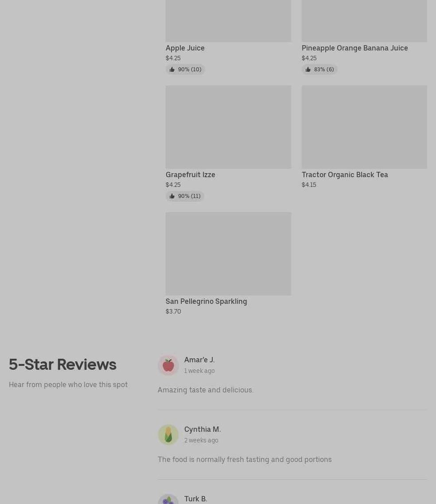This screenshot has width=436, height=504.
Task: Click reviewer name Cynthia M.
Action: (x=202, y=430)
